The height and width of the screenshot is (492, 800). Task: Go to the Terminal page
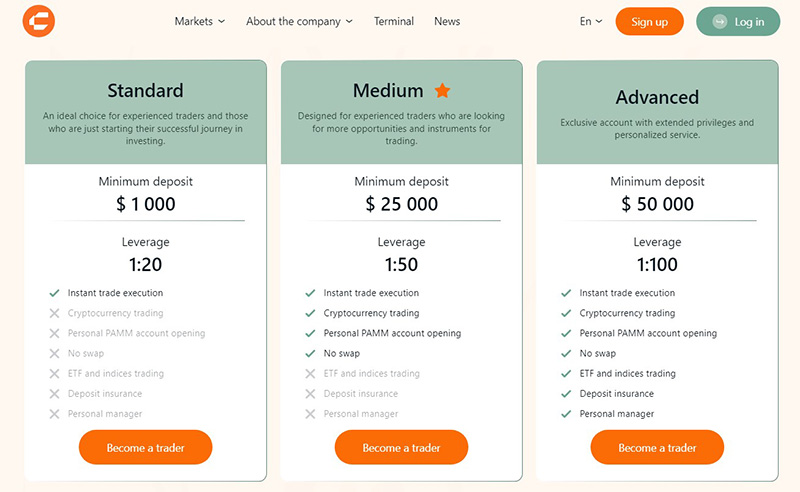pyautogui.click(x=393, y=21)
